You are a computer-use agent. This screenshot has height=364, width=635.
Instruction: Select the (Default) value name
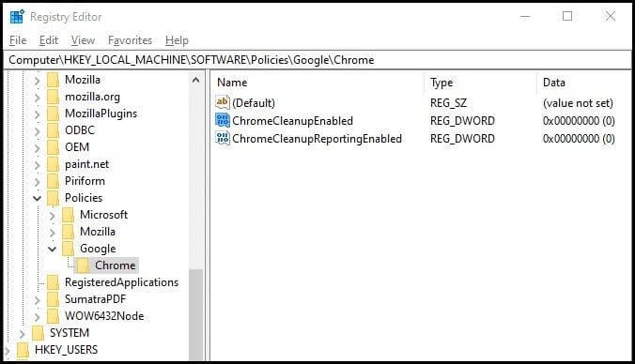click(254, 103)
